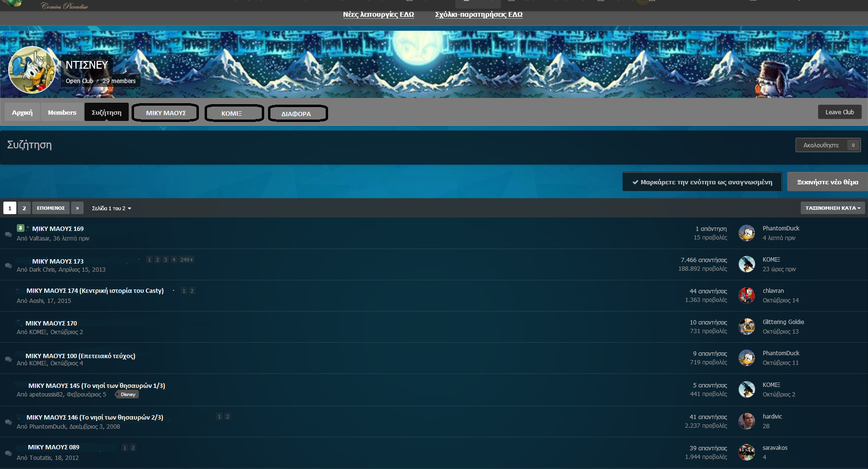
Task: Open the ΝΤΙΣΝΕΥ club title
Action: tap(87, 65)
